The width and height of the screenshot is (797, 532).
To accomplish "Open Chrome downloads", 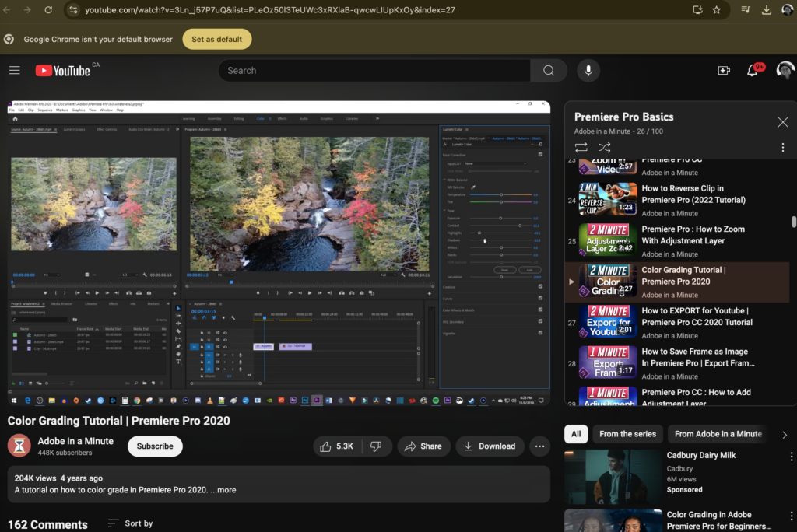I will click(767, 9).
